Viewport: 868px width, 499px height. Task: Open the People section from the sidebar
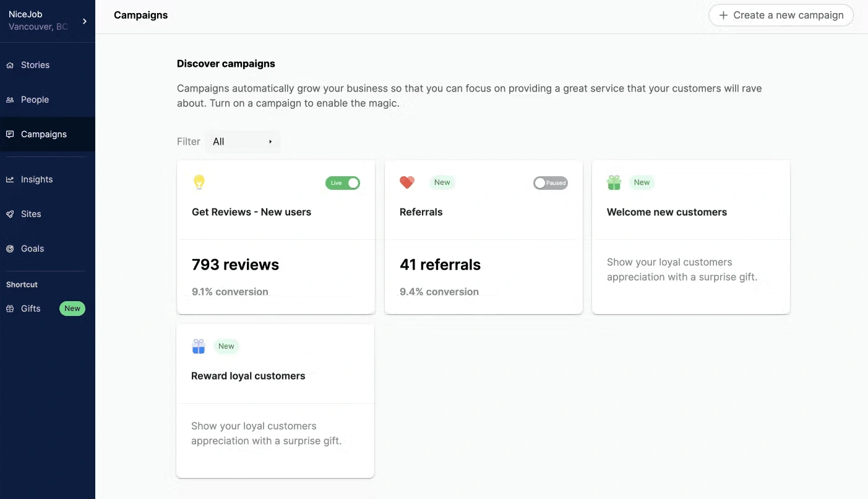point(10,100)
